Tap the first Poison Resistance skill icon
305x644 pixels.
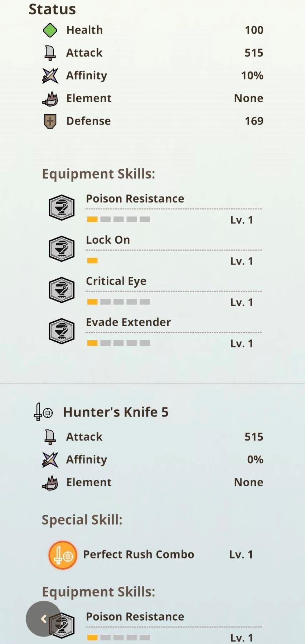(x=62, y=208)
